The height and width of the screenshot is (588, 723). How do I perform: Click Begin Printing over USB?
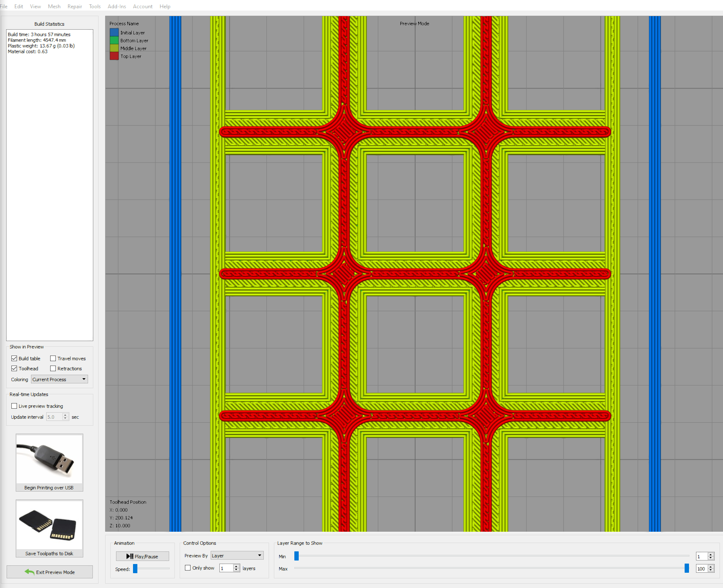(49, 488)
